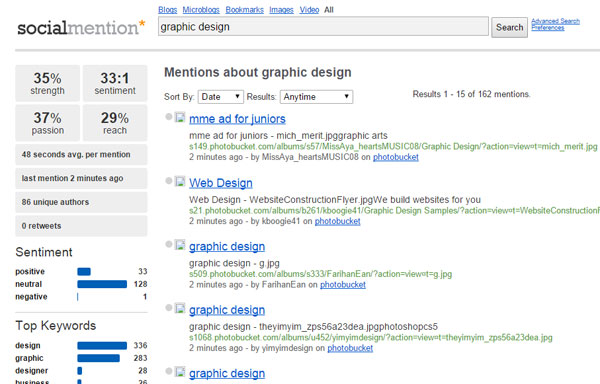Click the positive sentiment bar

[84, 272]
